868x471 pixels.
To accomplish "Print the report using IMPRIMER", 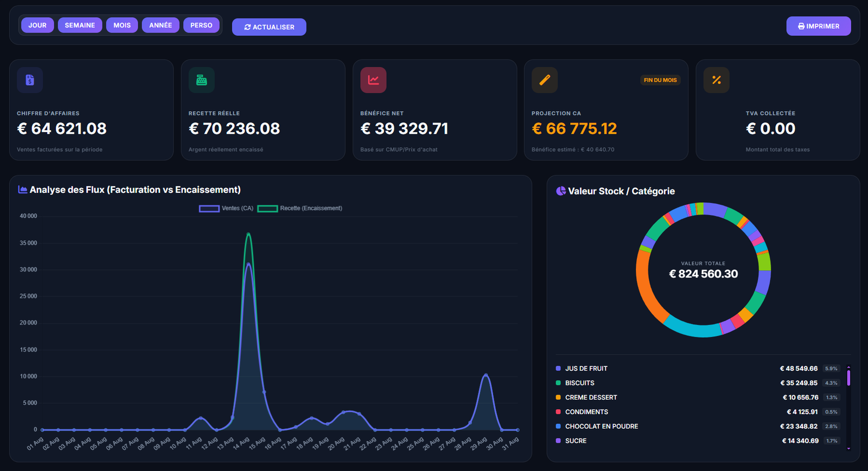I will pos(819,26).
